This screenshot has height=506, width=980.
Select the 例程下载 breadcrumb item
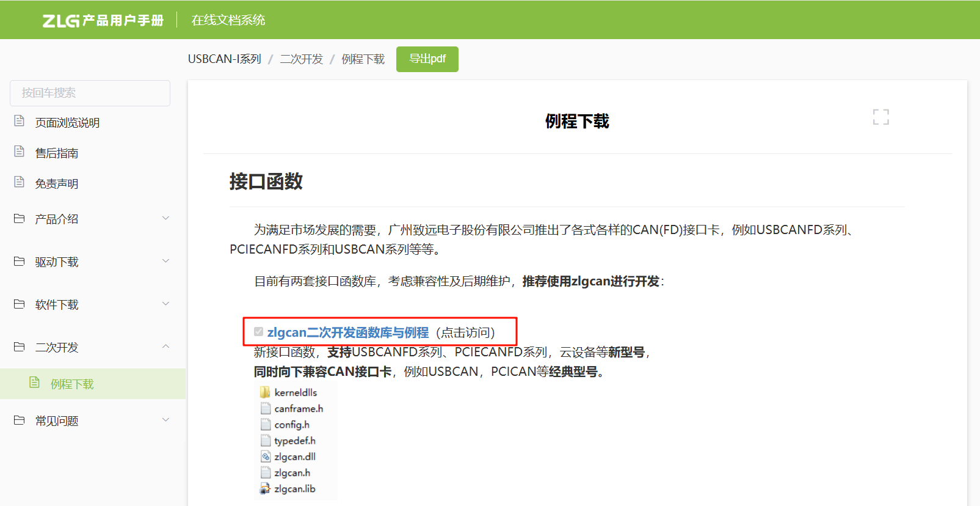[x=363, y=59]
